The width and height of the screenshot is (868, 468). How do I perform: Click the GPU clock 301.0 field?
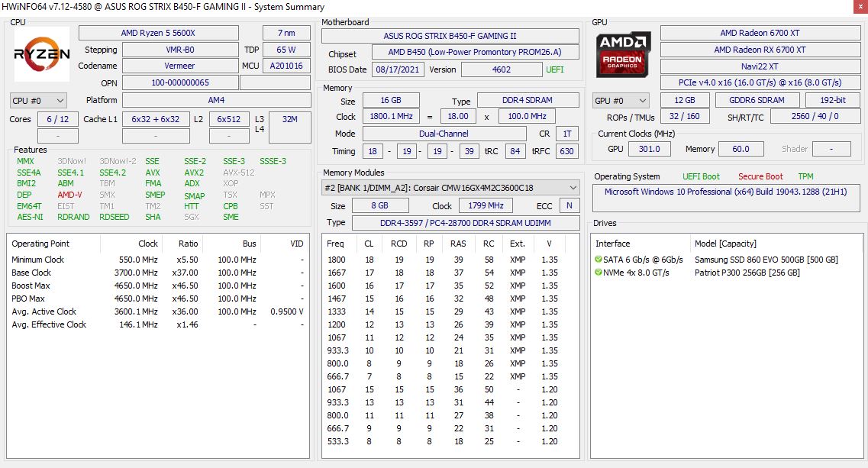[650, 149]
